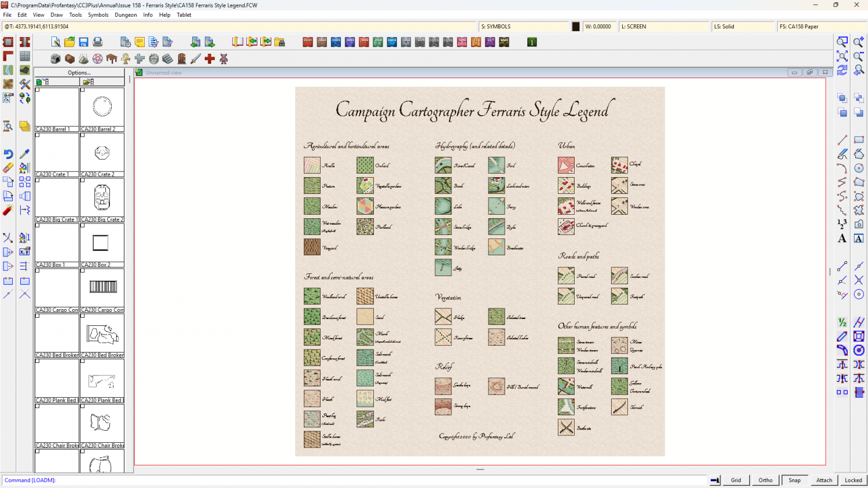The width and height of the screenshot is (868, 488).
Task: Select the treasure chest symbol catalog
Action: pyautogui.click(x=69, y=59)
